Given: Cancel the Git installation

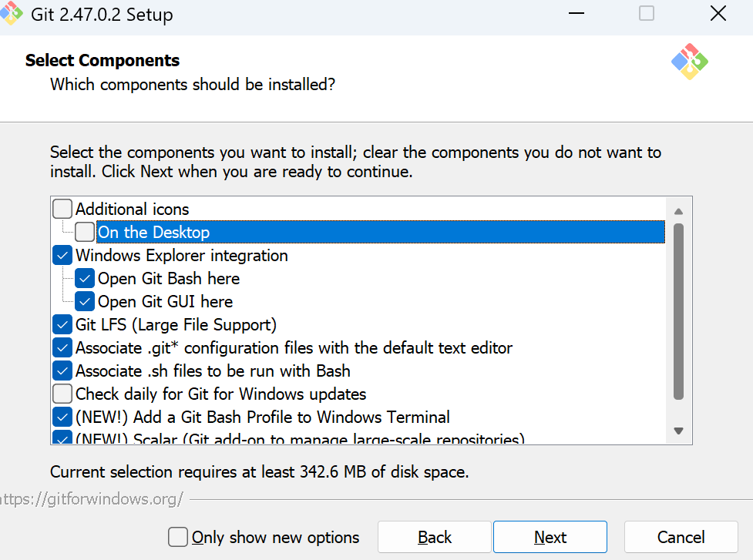Looking at the screenshot, I should (x=681, y=537).
